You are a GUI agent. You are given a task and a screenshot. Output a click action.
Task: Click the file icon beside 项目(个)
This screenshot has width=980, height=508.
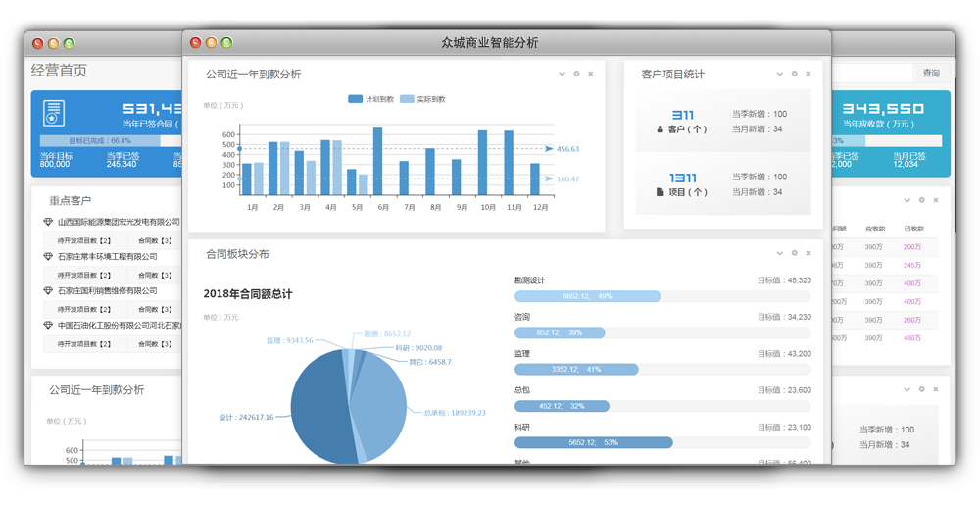[x=661, y=192]
